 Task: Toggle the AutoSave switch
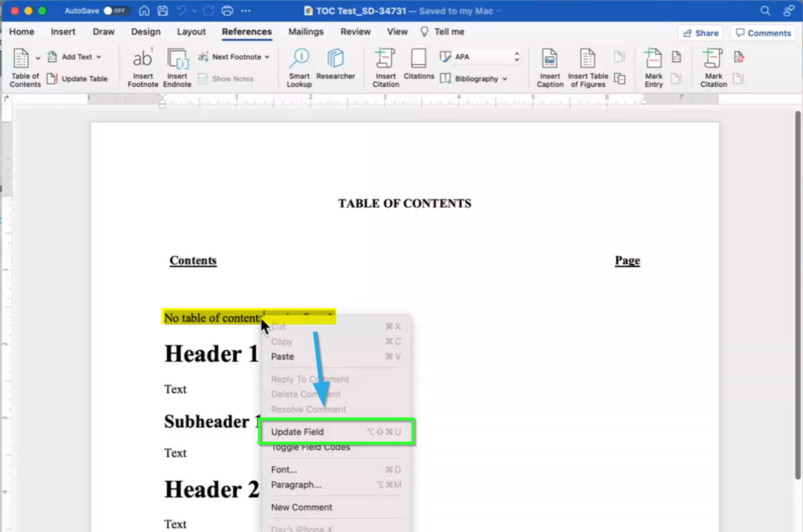click(x=116, y=11)
